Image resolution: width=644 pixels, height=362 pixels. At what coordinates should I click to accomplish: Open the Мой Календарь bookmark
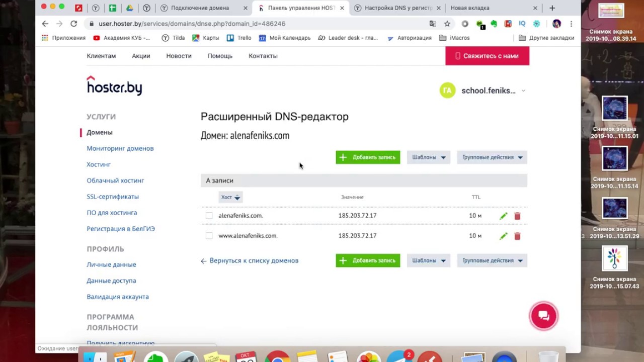coord(285,38)
